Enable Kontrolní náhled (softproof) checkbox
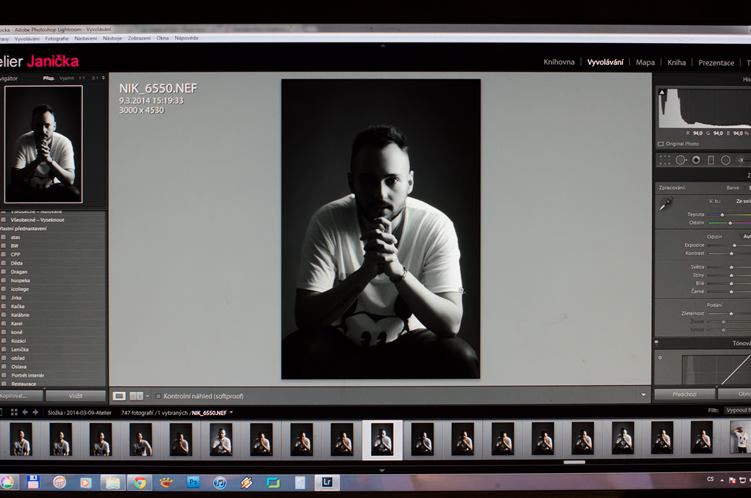This screenshot has width=751, height=498. point(158,396)
